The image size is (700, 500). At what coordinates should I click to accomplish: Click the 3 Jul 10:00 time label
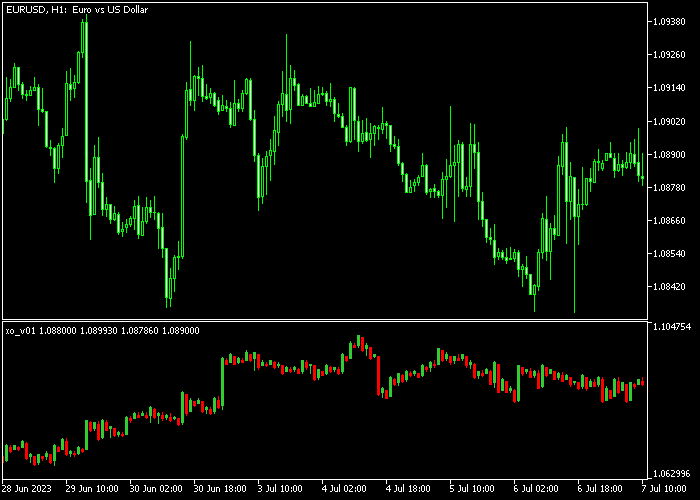[x=281, y=488]
